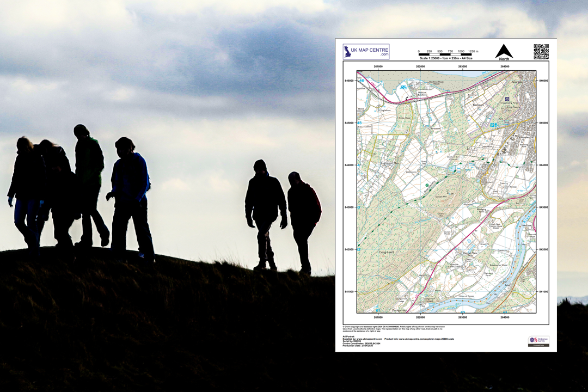The height and width of the screenshot is (392, 588).
Task: Click the Blackpark label on the map
Action: (x=477, y=105)
